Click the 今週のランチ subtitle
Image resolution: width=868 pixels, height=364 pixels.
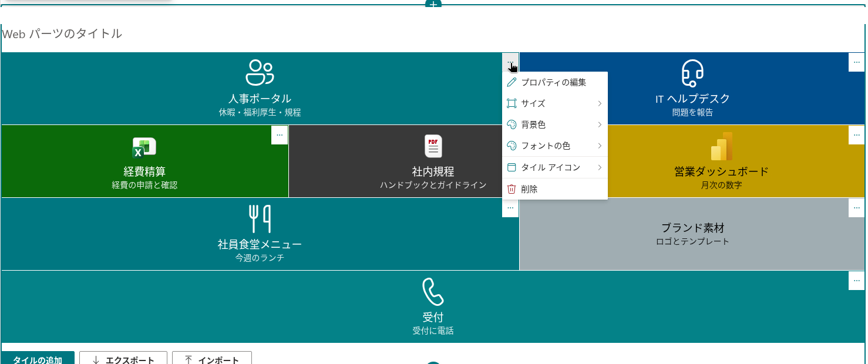click(260, 258)
